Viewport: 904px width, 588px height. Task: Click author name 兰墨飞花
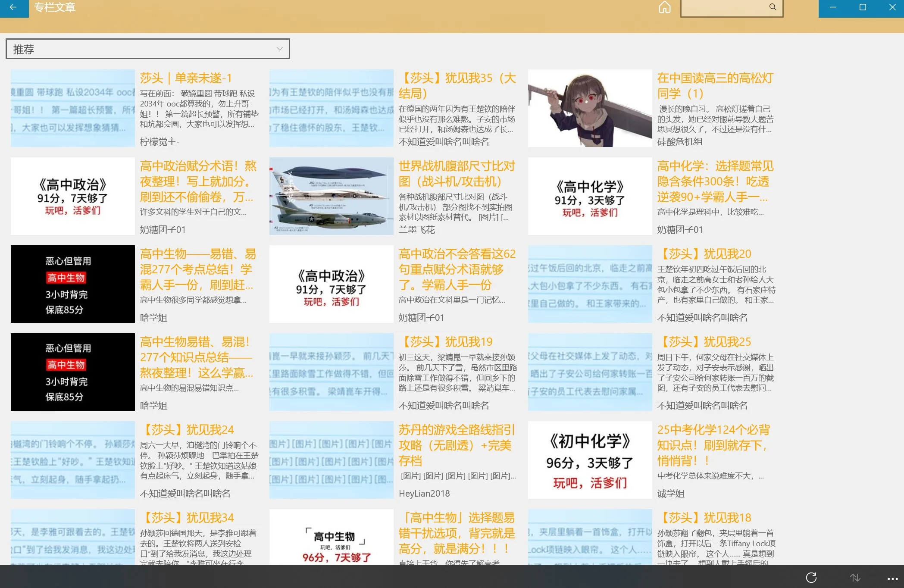(416, 230)
